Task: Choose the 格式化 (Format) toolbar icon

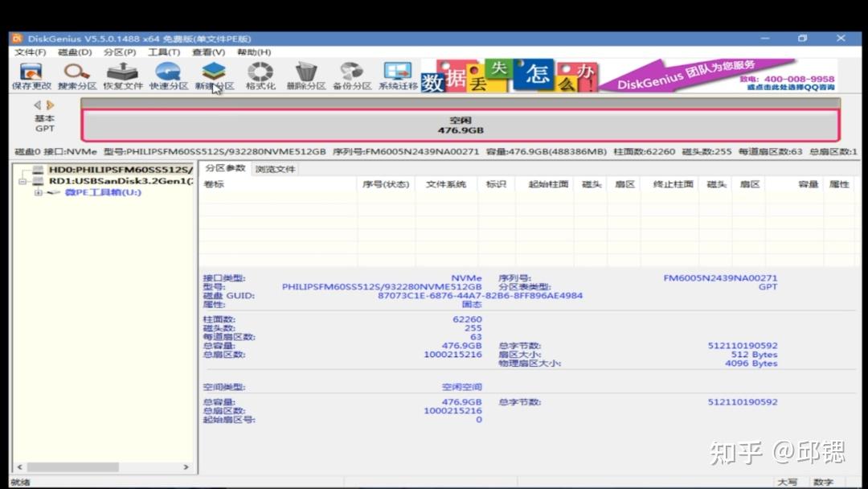Action: point(260,76)
